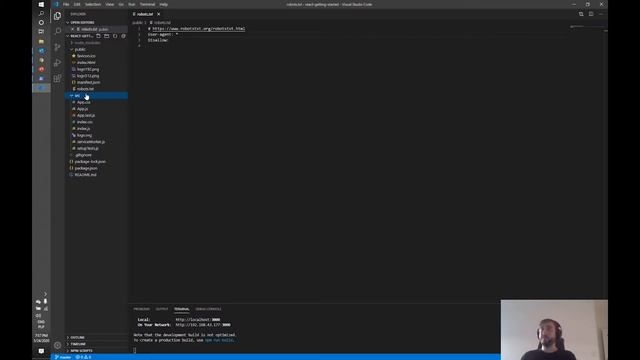Viewport: 640px width, 360px height.
Task: Open the Windows Start menu
Action: pos(41,4)
